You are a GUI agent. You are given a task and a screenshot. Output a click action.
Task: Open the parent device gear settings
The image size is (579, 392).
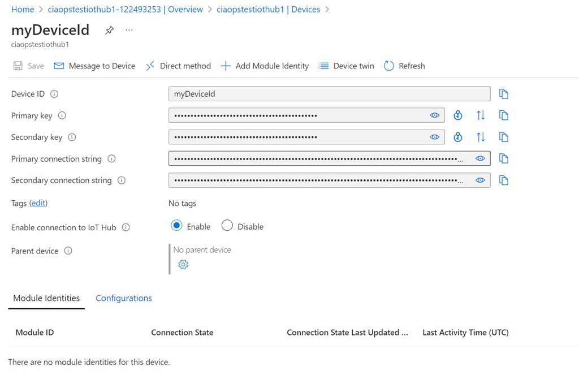click(183, 264)
